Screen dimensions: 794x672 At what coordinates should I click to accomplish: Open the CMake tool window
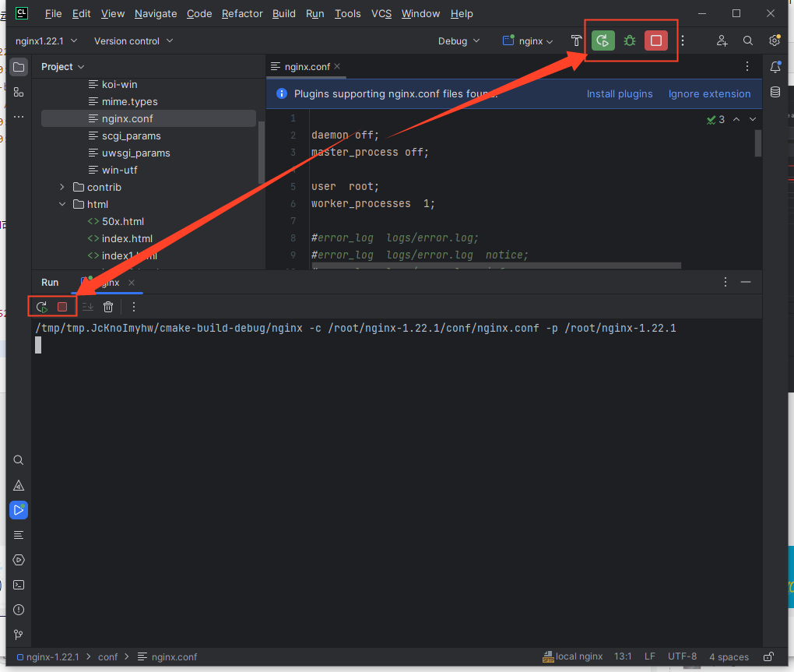coord(18,485)
